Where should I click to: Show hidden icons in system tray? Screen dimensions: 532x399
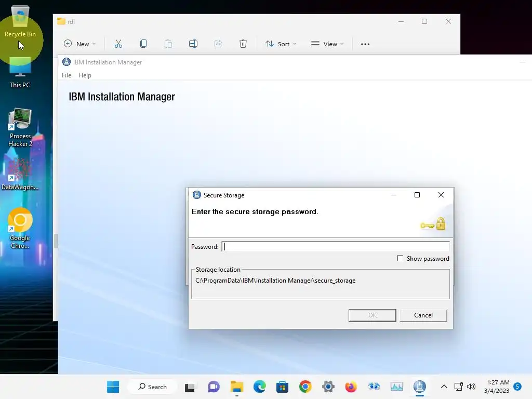(x=444, y=387)
